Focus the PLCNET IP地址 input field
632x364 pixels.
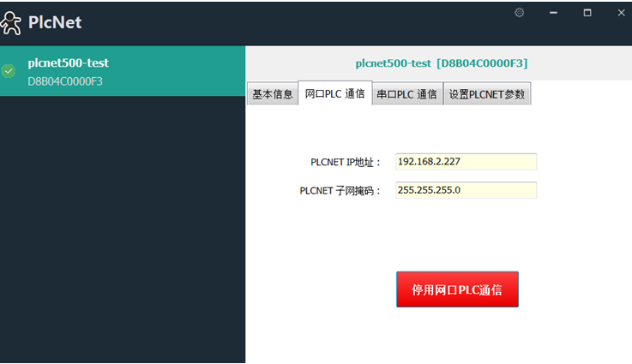coord(466,162)
